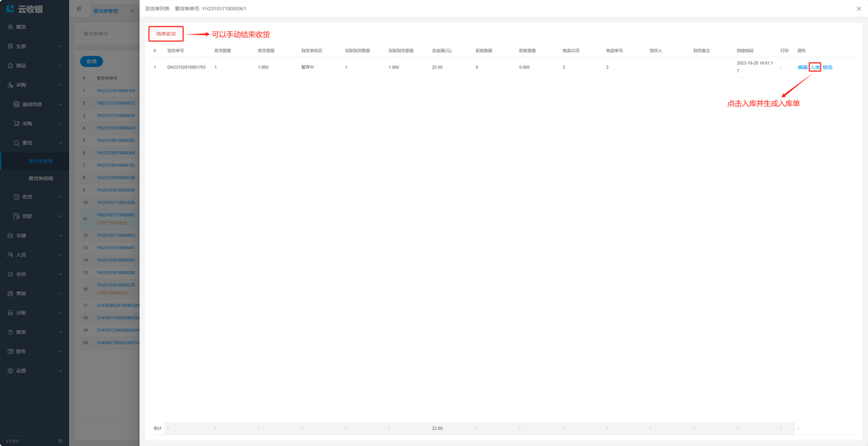Click the small gear icon beside version number

60,441
